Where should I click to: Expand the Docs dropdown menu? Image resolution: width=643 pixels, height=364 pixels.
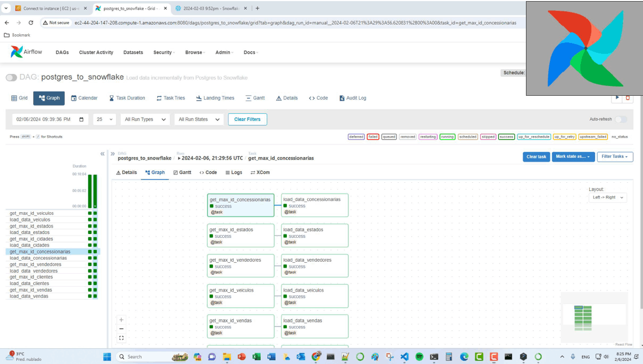click(x=250, y=52)
